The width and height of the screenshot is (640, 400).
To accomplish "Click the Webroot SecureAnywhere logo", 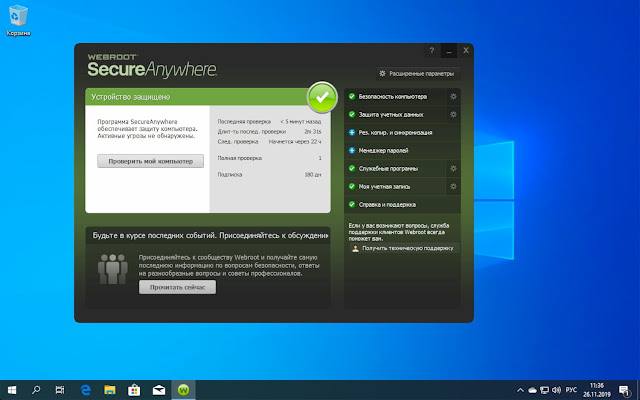I will pos(152,66).
